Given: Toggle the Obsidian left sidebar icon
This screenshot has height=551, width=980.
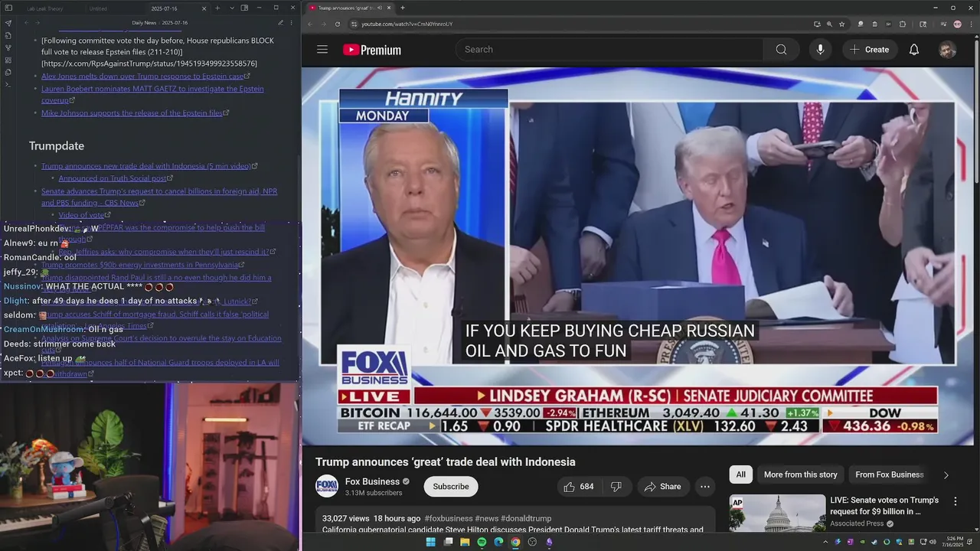Looking at the screenshot, I should click(9, 8).
